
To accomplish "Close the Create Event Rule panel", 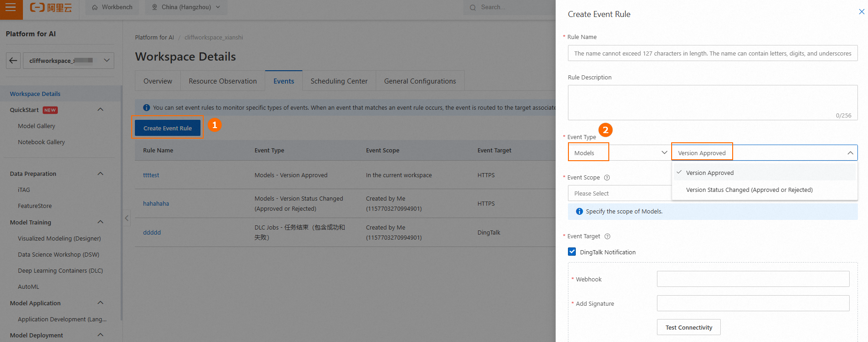I will click(x=861, y=12).
